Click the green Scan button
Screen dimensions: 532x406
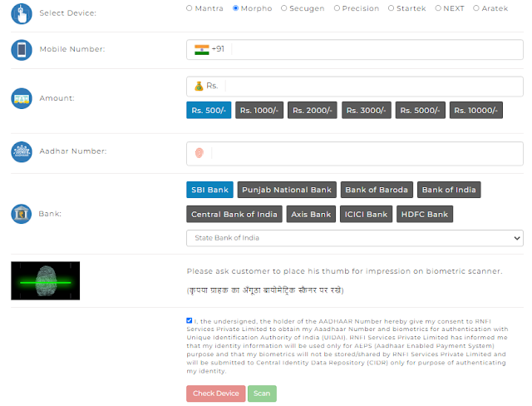(262, 394)
